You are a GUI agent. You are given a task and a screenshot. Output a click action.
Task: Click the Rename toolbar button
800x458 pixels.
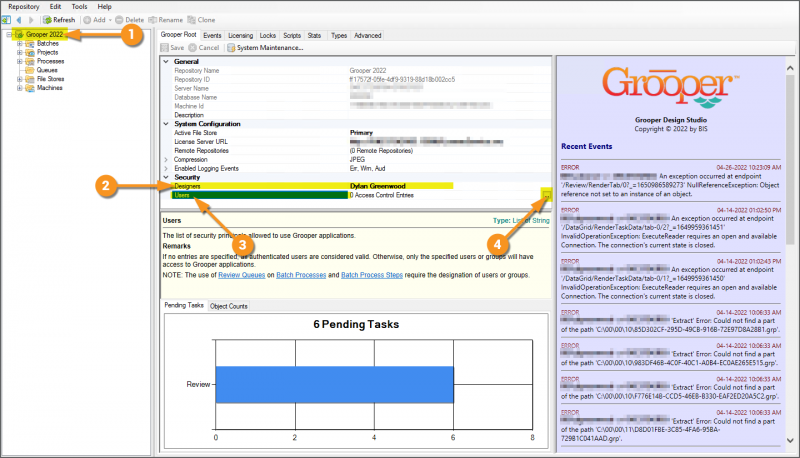165,20
